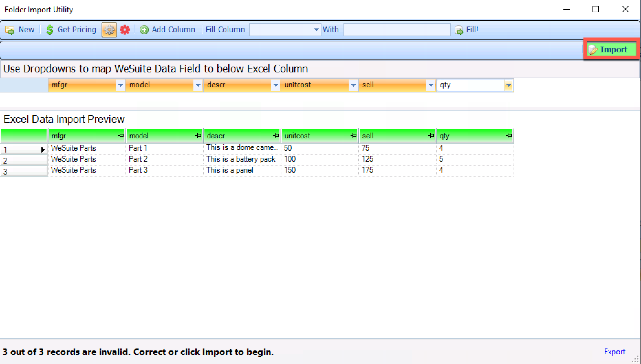641x364 pixels.
Task: Select the sell cell showing 75
Action: point(397,148)
